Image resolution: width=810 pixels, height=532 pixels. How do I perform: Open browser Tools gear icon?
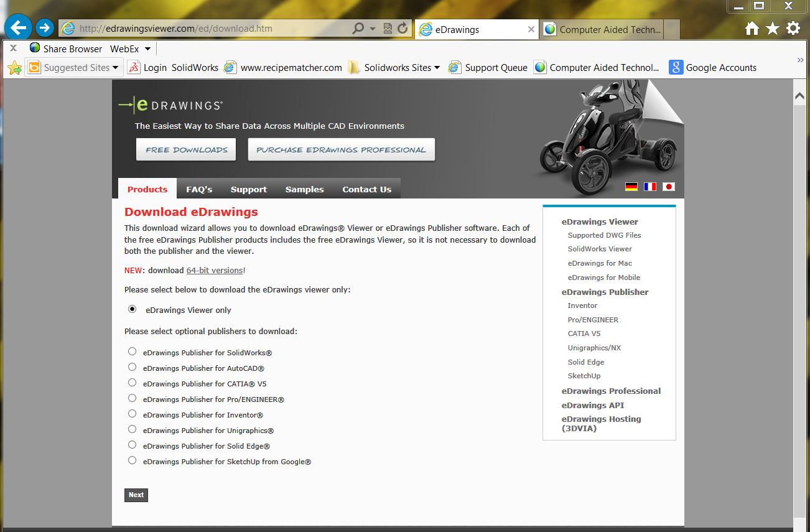[x=793, y=28]
